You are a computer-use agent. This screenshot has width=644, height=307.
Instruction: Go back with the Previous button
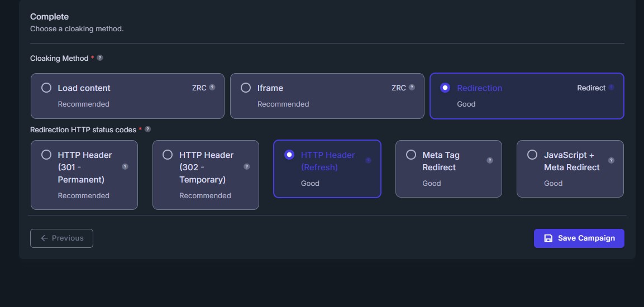point(61,238)
